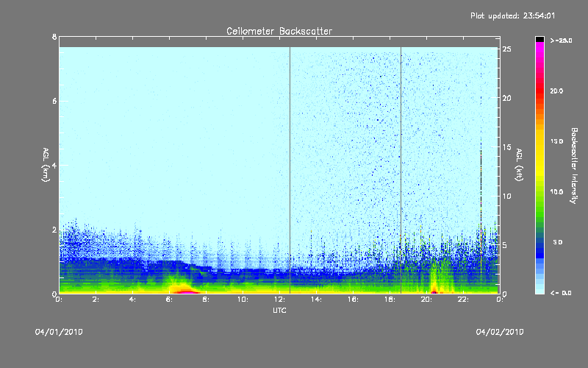Click the '4' km tick label on left axis
Image resolution: width=588 pixels, height=368 pixels.
pyautogui.click(x=54, y=165)
